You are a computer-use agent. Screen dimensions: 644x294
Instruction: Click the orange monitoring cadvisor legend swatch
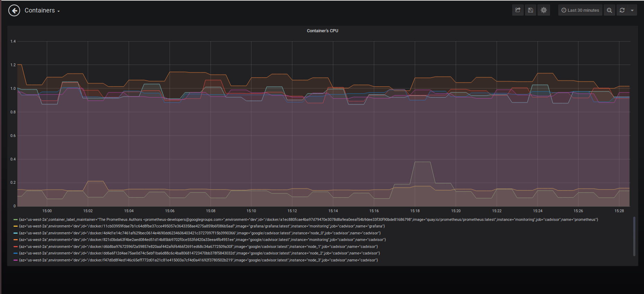[x=16, y=240]
